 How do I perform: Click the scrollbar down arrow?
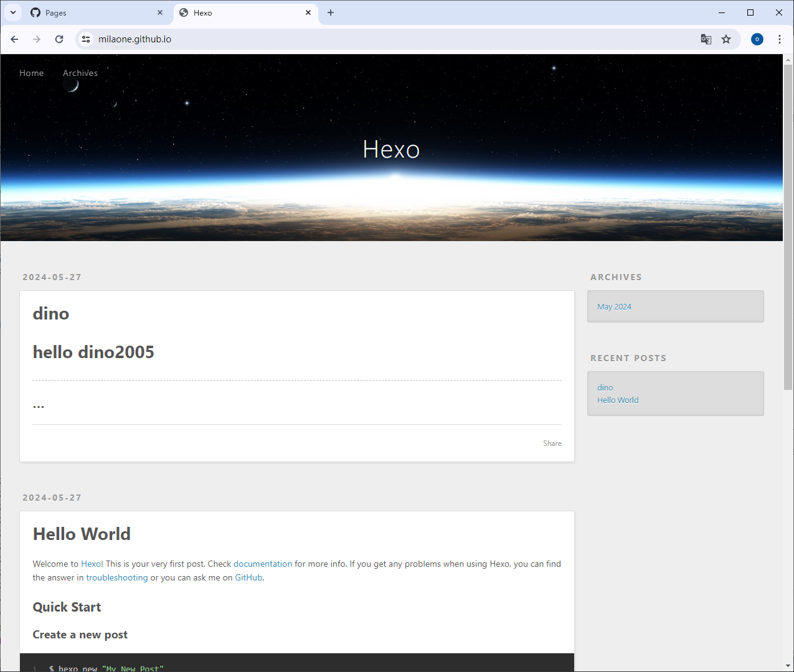coord(788,666)
